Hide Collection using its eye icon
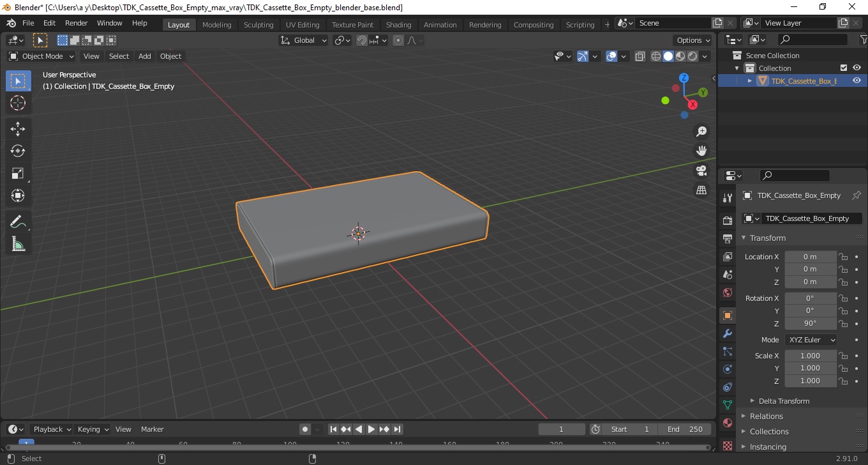868x465 pixels. pos(857,68)
